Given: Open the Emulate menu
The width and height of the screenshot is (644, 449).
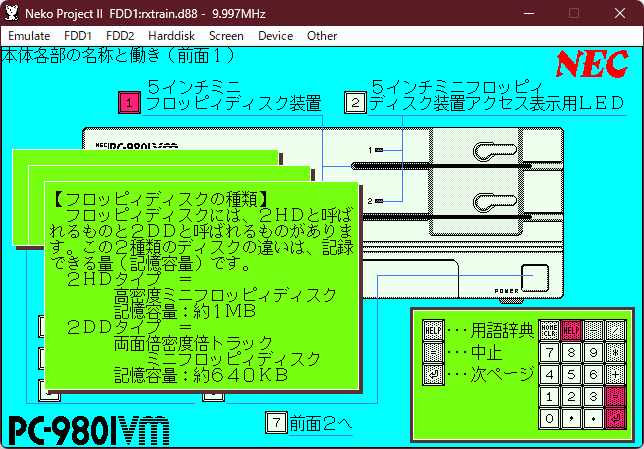Looking at the screenshot, I should [x=29, y=36].
